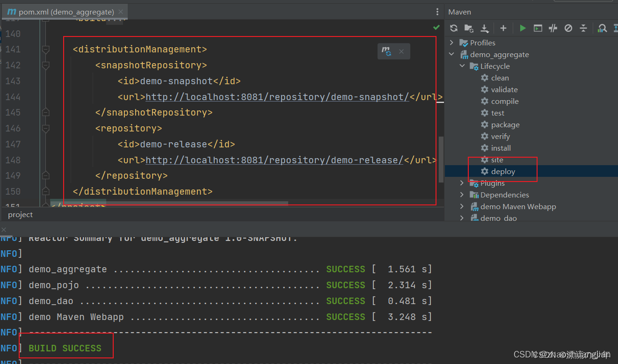618x364 pixels.
Task: Select the clean lifecycle goal
Action: click(x=500, y=78)
